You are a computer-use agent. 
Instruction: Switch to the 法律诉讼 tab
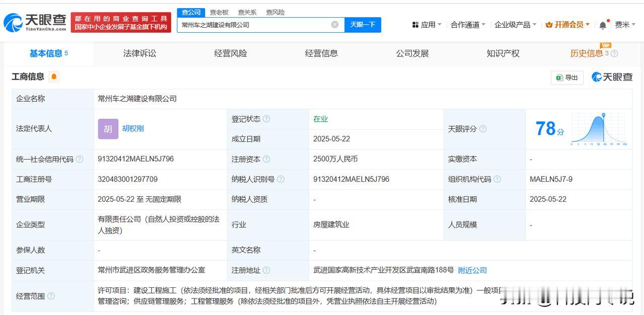point(140,53)
